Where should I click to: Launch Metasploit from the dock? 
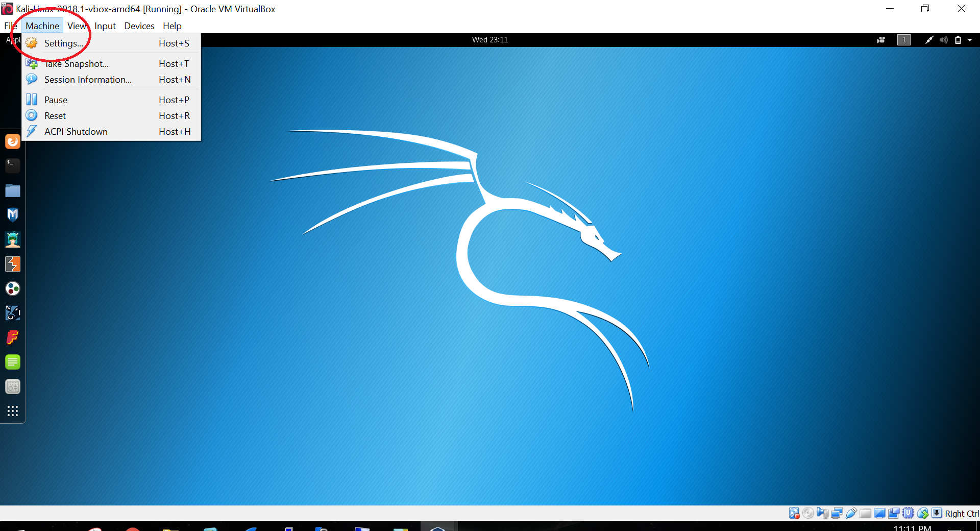pos(13,215)
